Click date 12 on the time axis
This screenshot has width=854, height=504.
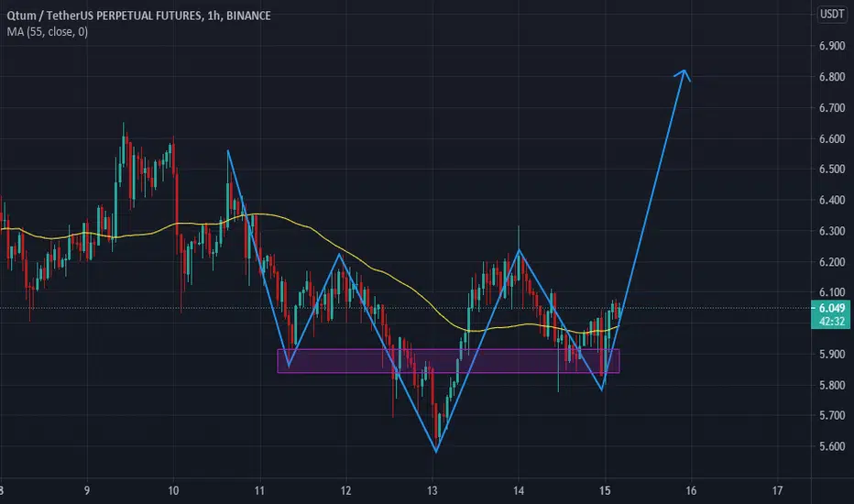click(345, 491)
